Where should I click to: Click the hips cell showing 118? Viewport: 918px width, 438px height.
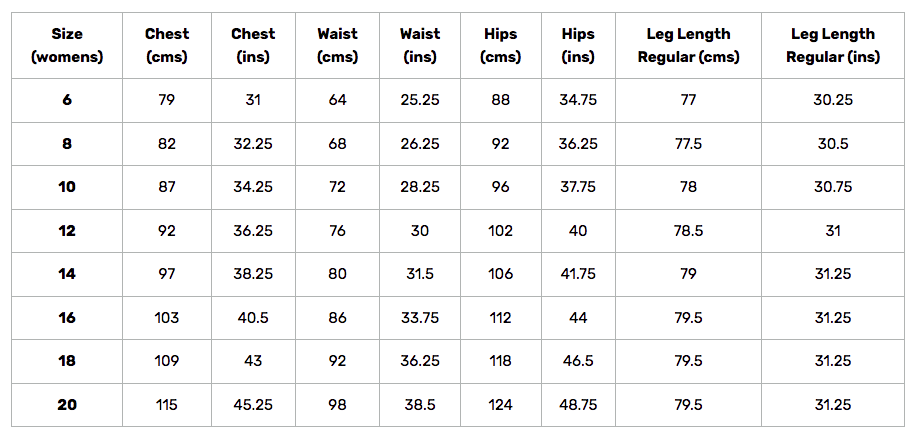[501, 361]
